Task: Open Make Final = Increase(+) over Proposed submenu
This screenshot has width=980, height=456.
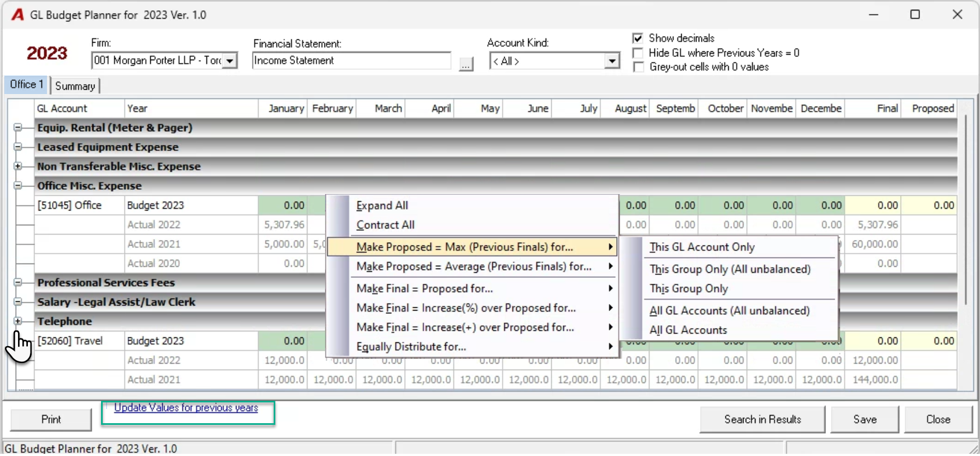Action: tap(473, 327)
